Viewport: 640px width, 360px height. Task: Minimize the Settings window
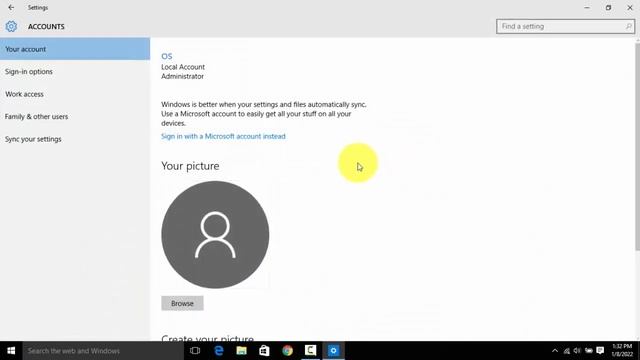587,7
